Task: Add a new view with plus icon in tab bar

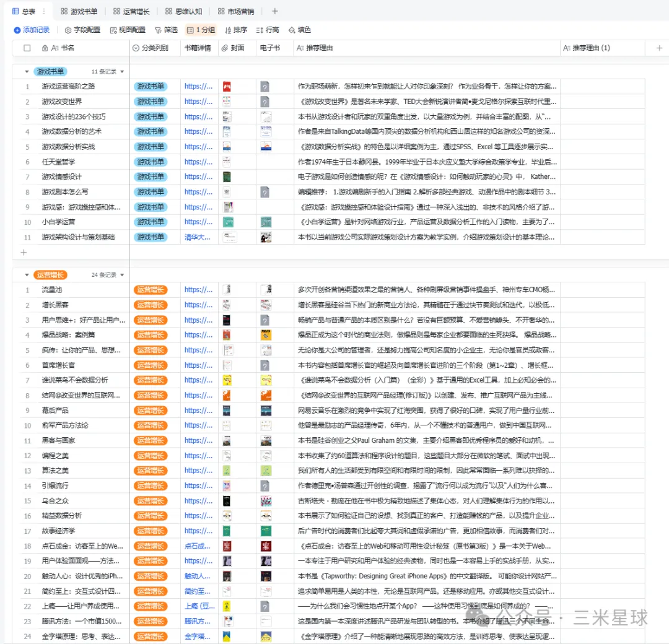Action: (x=275, y=11)
